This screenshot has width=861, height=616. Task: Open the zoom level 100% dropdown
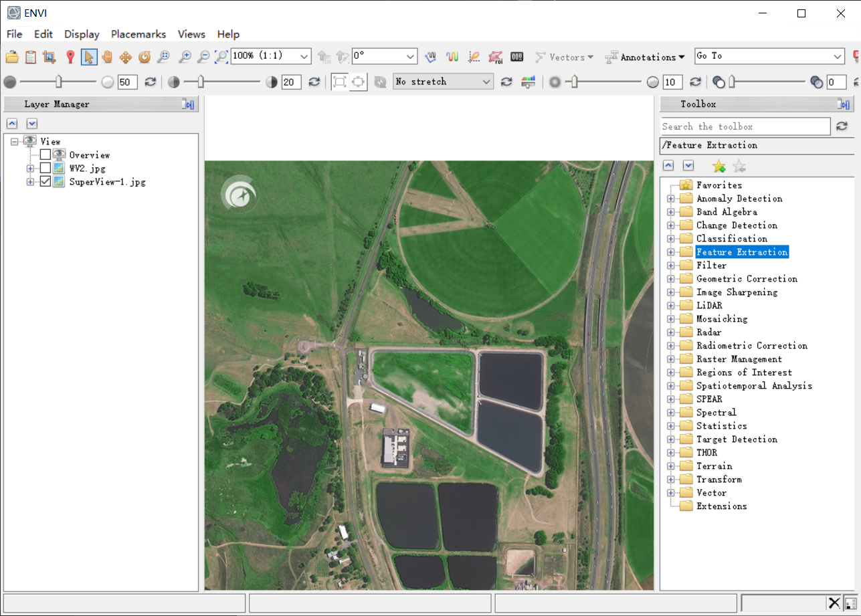pos(304,57)
